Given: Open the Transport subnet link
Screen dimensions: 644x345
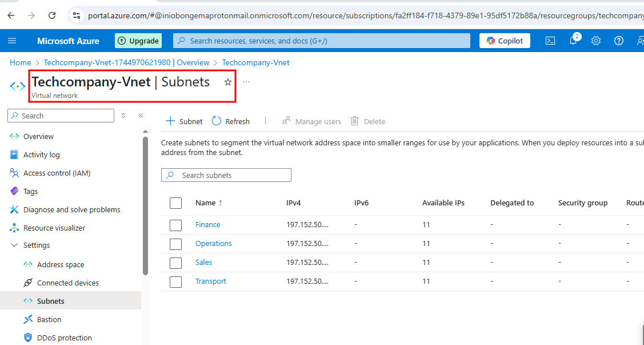Looking at the screenshot, I should (x=211, y=281).
